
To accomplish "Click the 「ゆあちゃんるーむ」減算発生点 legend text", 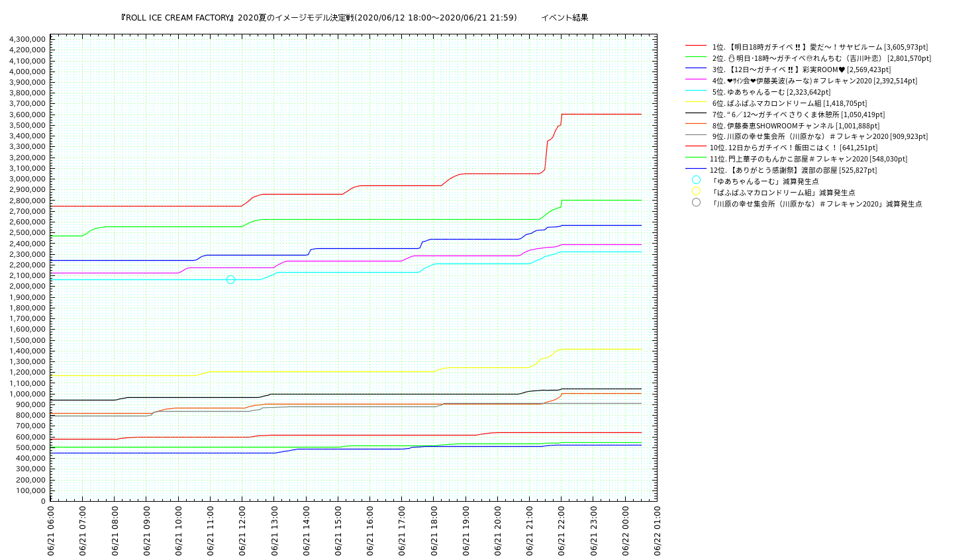I will (765, 181).
